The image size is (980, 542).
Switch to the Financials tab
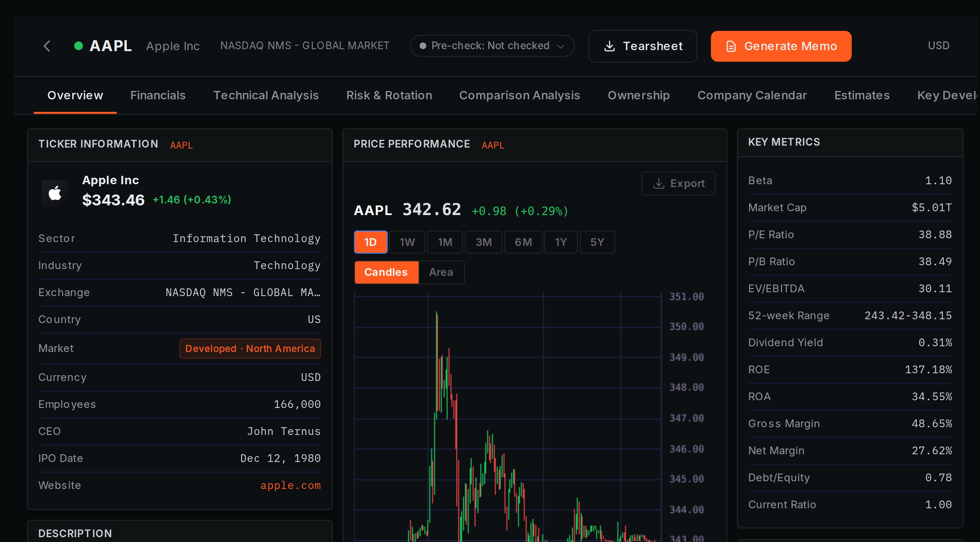(158, 95)
